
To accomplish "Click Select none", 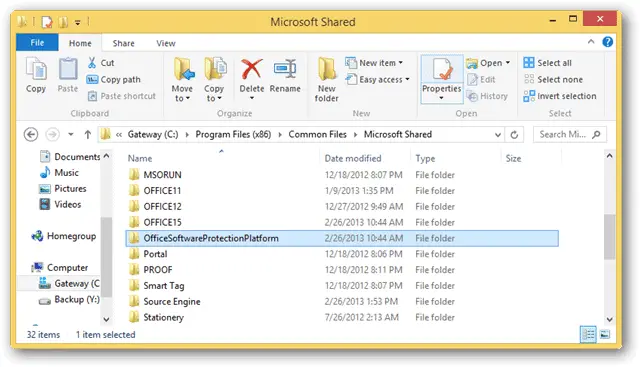I will tap(553, 80).
